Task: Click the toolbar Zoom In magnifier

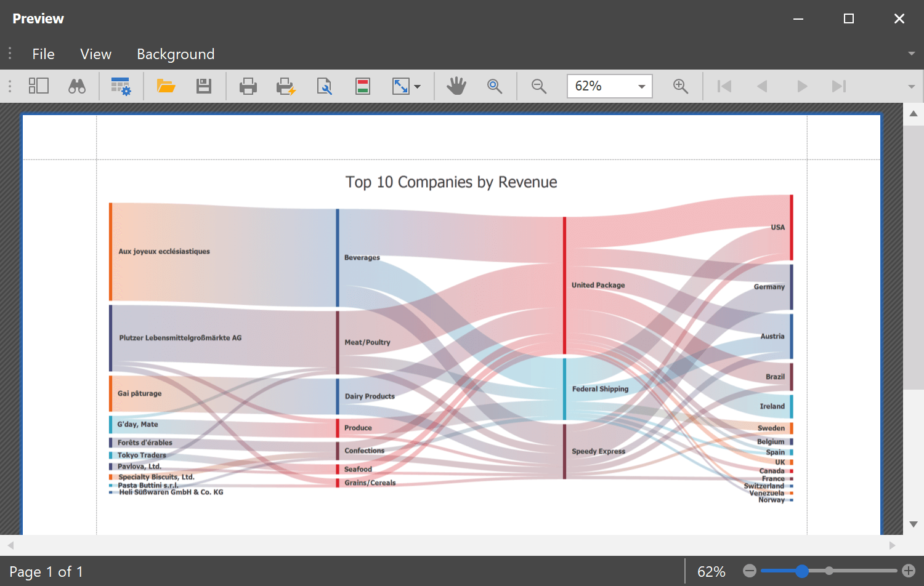Action: (x=680, y=86)
